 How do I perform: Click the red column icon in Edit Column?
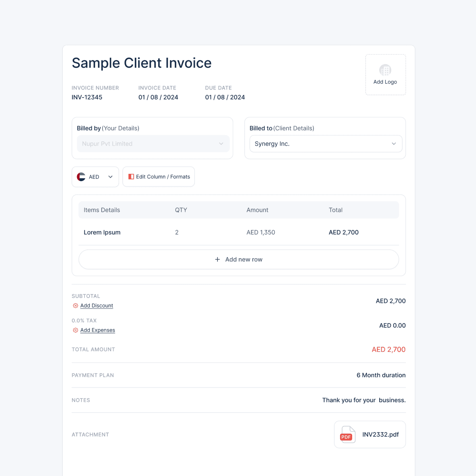(131, 177)
